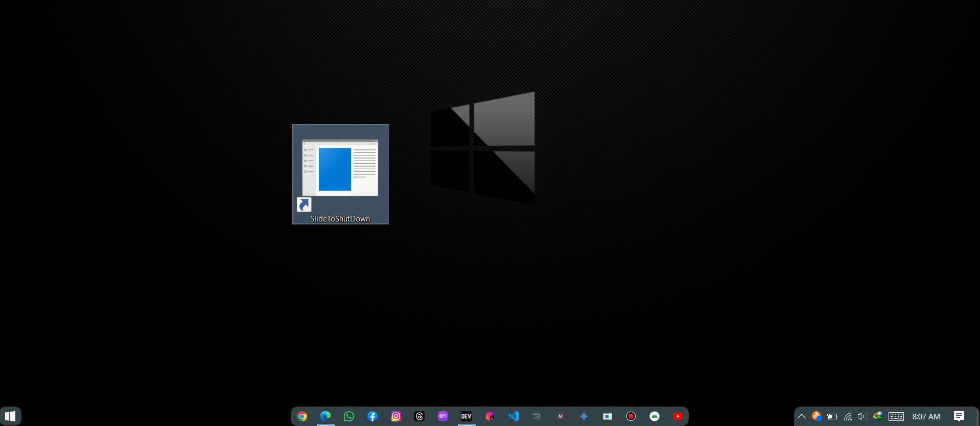The image size is (980, 426).
Task: Open Instagram from the taskbar
Action: (396, 416)
